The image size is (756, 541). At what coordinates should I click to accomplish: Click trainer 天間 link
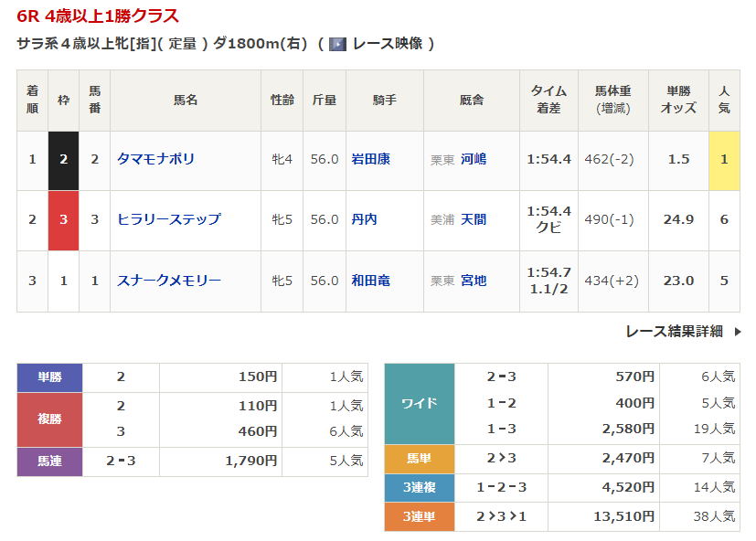pos(474,219)
